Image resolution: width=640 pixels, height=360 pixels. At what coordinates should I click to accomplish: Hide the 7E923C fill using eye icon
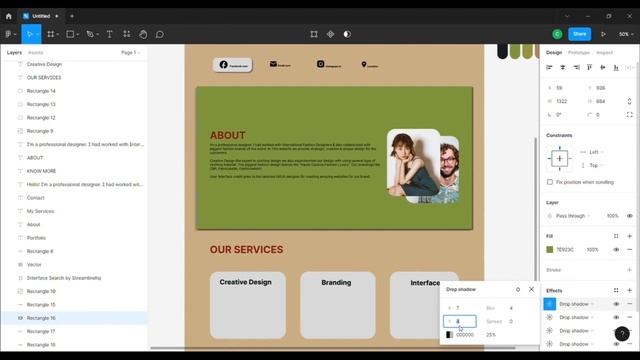[x=616, y=249]
